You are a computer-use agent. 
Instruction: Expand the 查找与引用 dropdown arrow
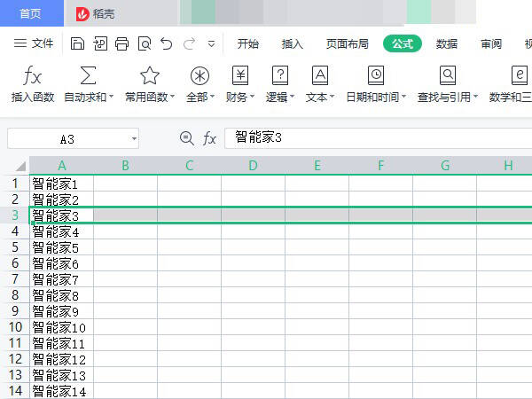[x=475, y=97]
